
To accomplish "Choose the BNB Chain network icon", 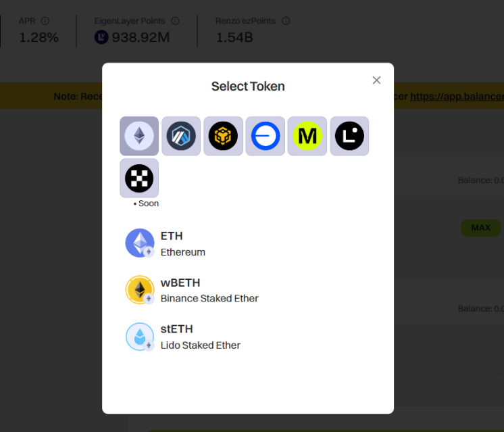I will coord(223,136).
